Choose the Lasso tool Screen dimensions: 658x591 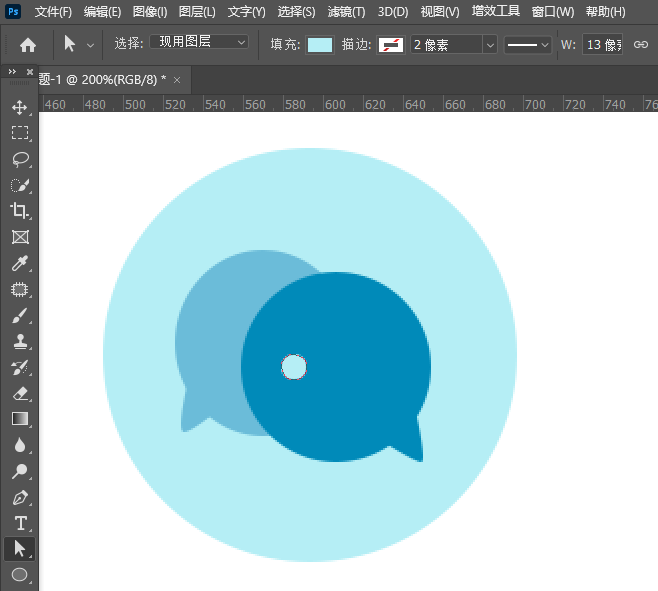coord(19,159)
